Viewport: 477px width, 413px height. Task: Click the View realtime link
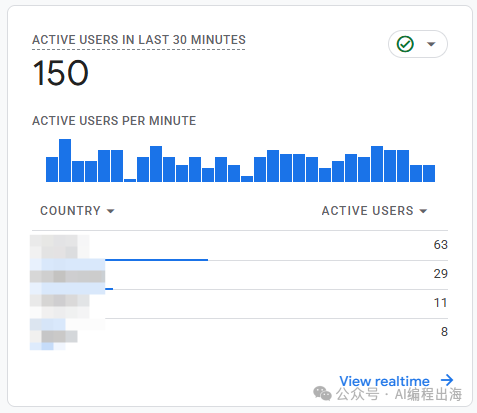384,381
